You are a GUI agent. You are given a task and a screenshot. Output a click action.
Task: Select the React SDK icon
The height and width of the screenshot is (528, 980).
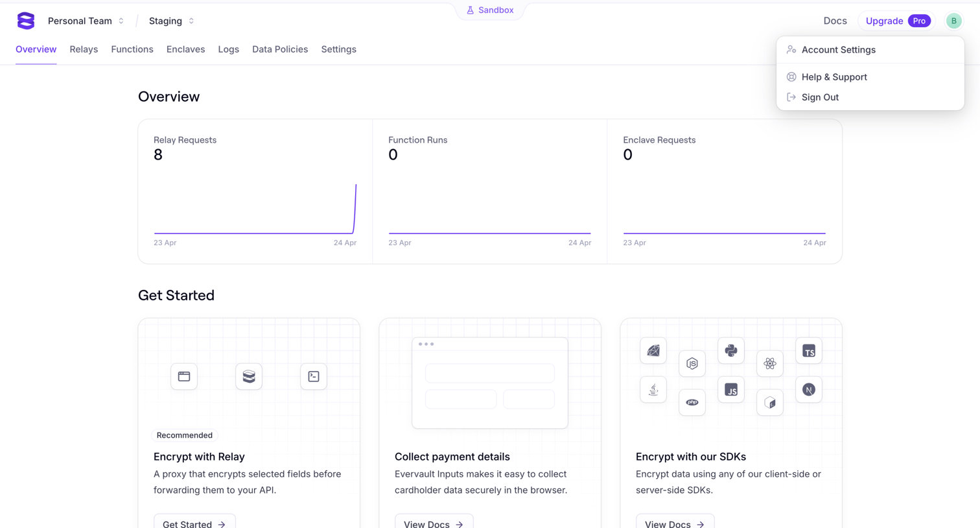click(770, 364)
